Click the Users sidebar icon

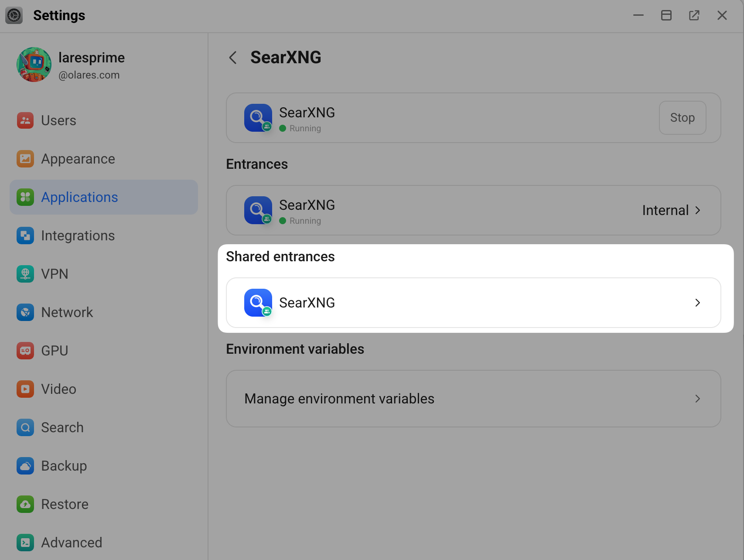coord(25,120)
